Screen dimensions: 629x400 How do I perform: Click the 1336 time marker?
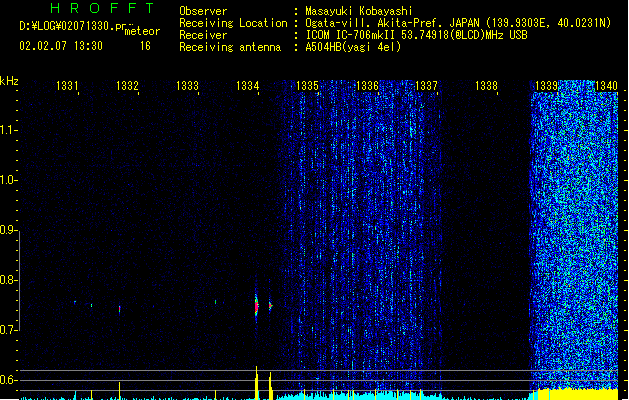point(367,86)
